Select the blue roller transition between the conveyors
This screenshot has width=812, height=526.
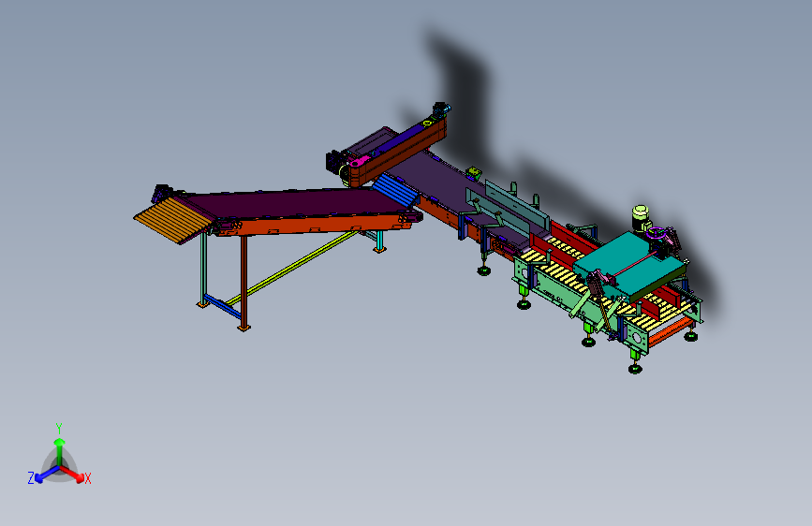pos(396,189)
